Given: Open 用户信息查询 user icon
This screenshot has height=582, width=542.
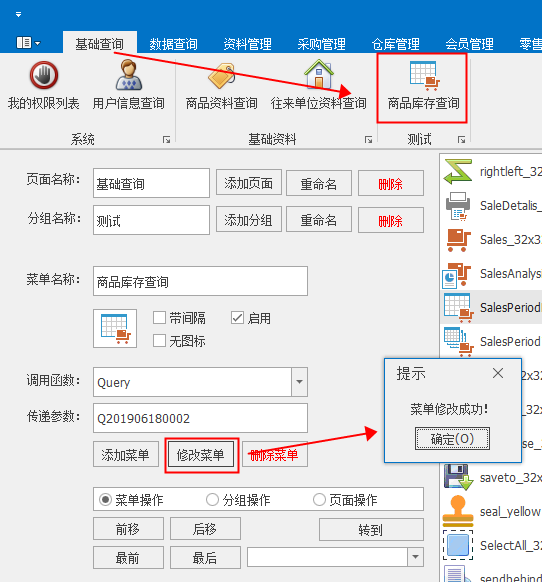Looking at the screenshot, I should [128, 75].
